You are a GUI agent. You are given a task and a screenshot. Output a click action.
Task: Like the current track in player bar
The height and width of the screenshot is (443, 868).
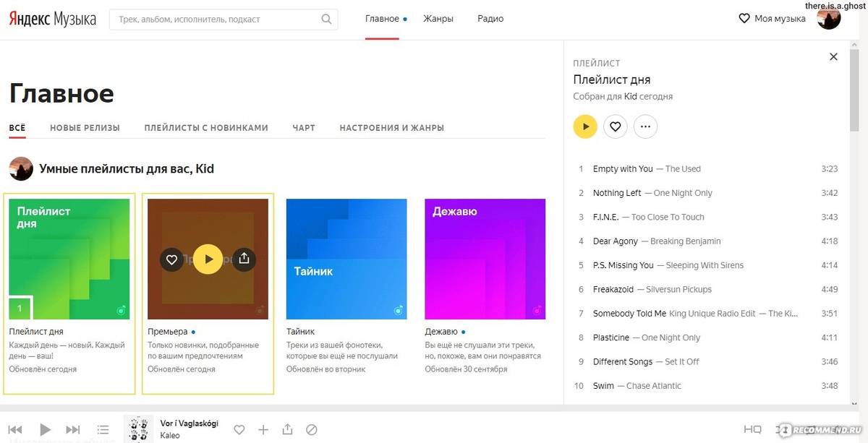(239, 430)
